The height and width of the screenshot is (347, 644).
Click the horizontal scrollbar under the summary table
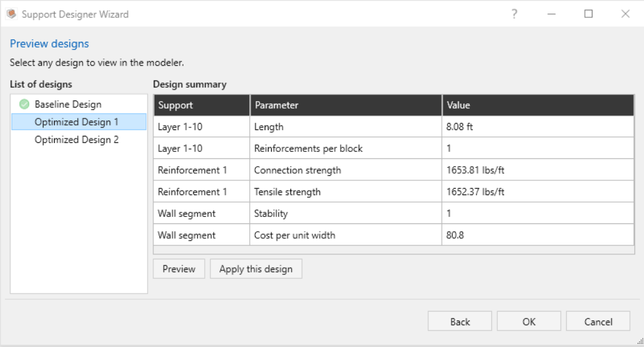tap(393, 250)
